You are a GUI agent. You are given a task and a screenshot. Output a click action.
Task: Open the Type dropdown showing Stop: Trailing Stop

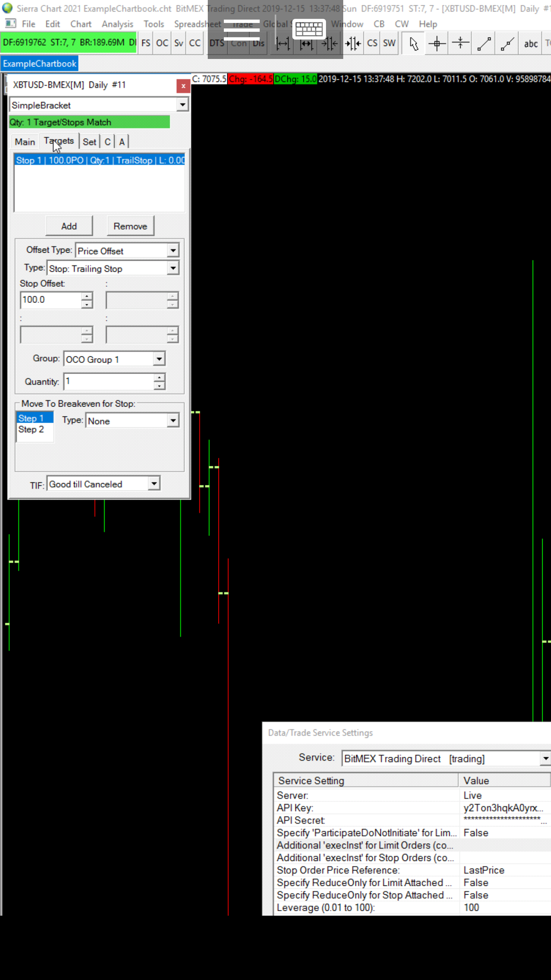click(173, 268)
